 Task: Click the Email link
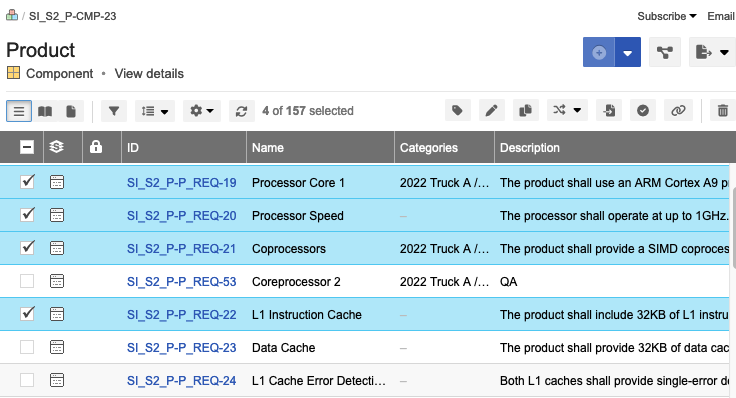(721, 16)
